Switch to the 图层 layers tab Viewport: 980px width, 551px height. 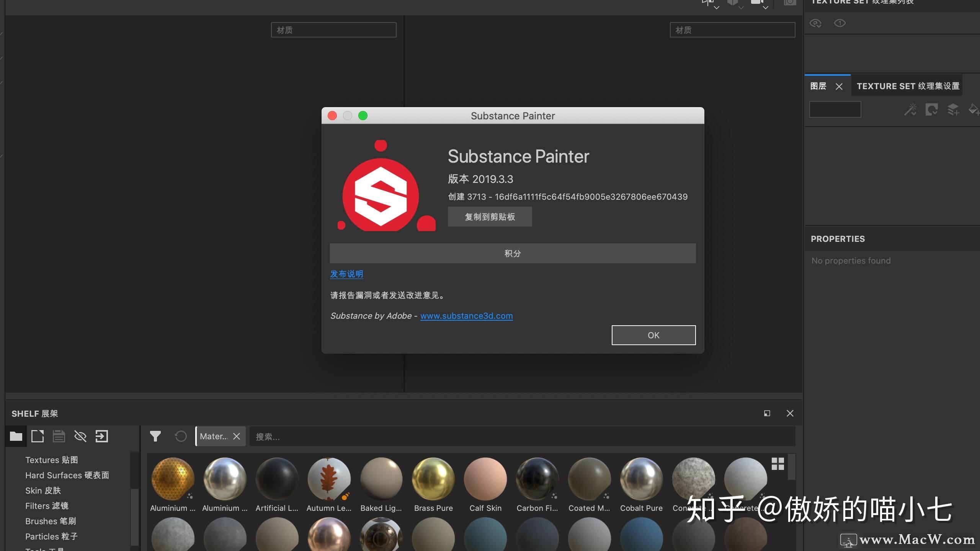(x=818, y=86)
